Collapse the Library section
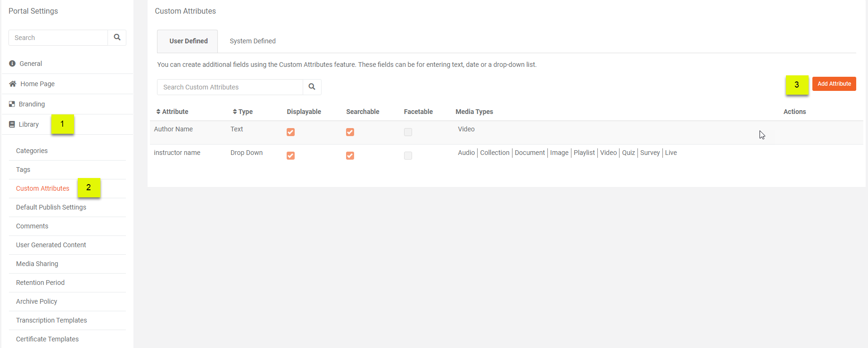Screen dimensions: 868x348 coord(29,124)
